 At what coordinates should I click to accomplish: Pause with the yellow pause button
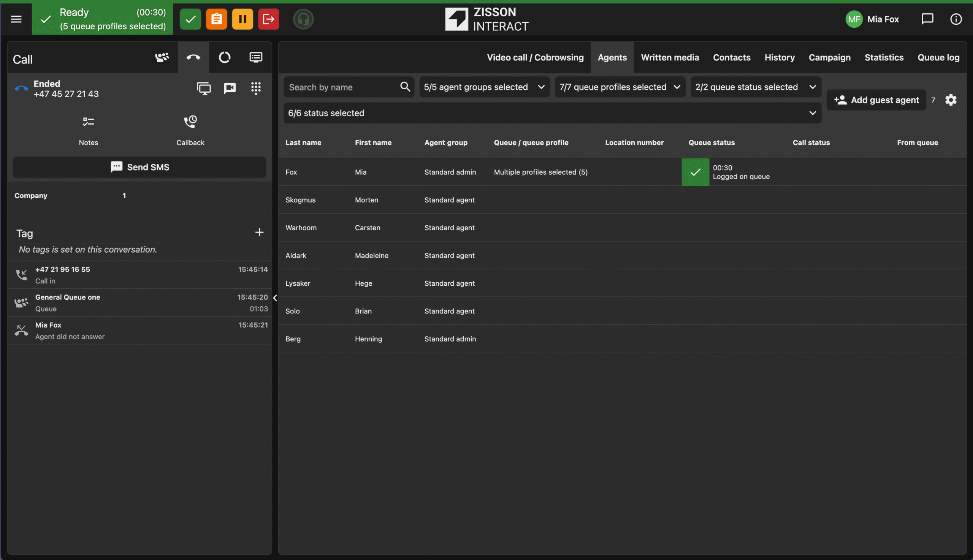click(x=242, y=19)
